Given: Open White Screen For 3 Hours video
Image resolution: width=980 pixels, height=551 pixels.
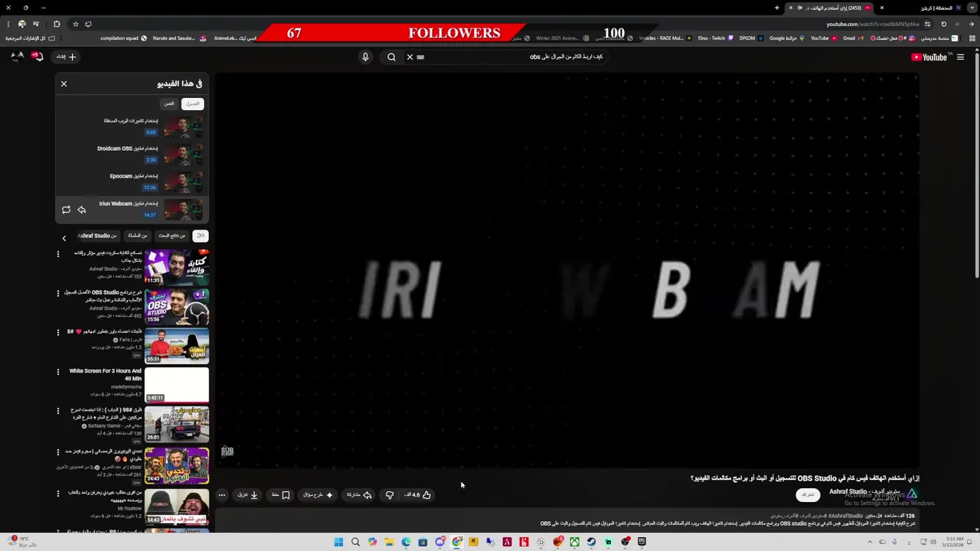Looking at the screenshot, I should pyautogui.click(x=177, y=385).
